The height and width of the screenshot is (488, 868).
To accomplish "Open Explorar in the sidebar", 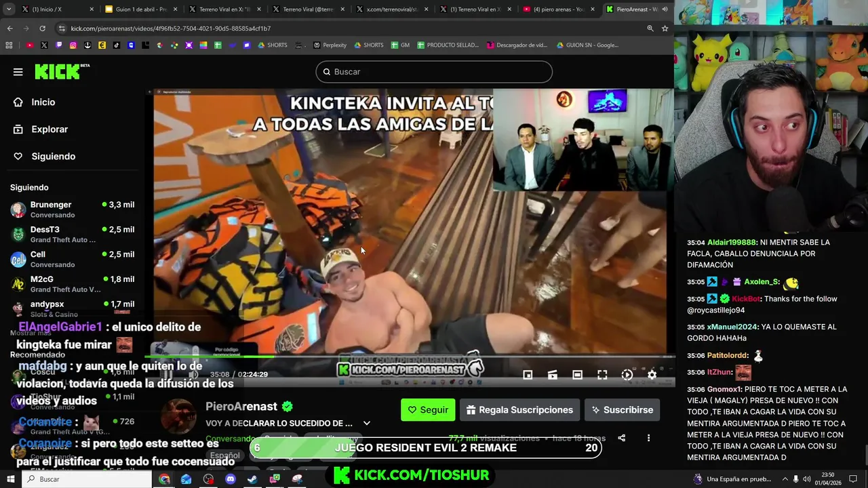I will 50,129.
